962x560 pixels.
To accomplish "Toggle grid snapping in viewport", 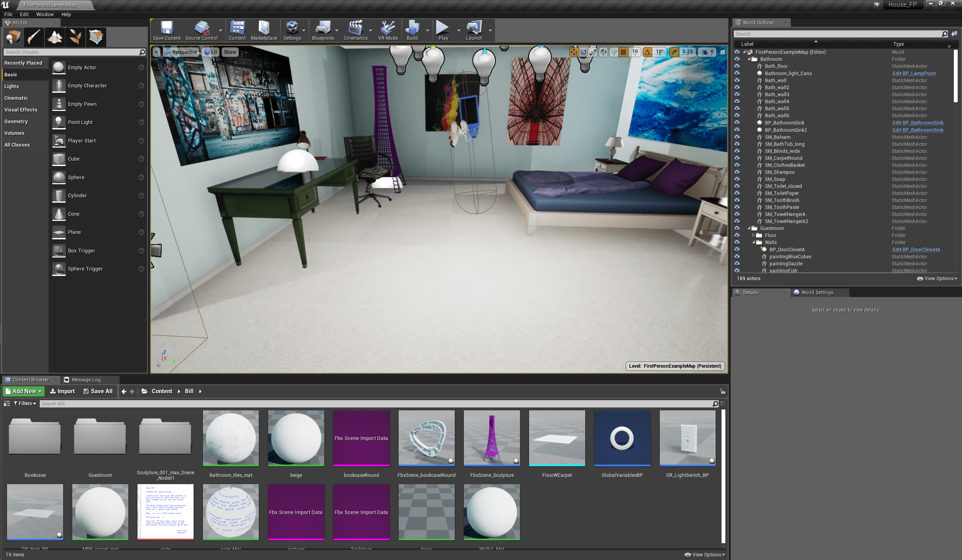I will coord(623,52).
